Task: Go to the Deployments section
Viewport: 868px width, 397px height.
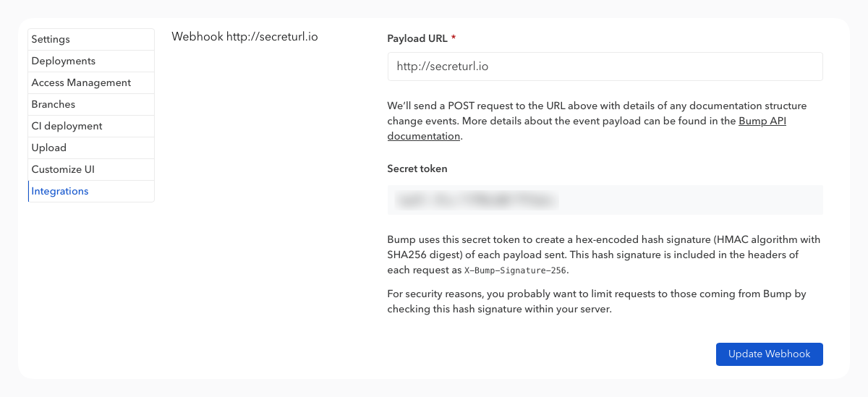Action: coord(64,61)
